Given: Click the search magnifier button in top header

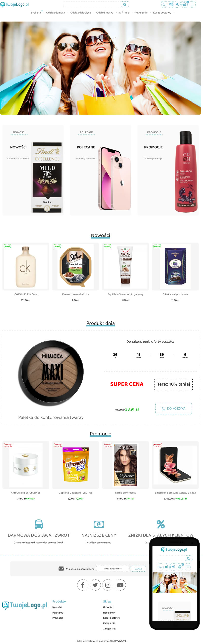Looking at the screenshot, I should coord(125,4).
